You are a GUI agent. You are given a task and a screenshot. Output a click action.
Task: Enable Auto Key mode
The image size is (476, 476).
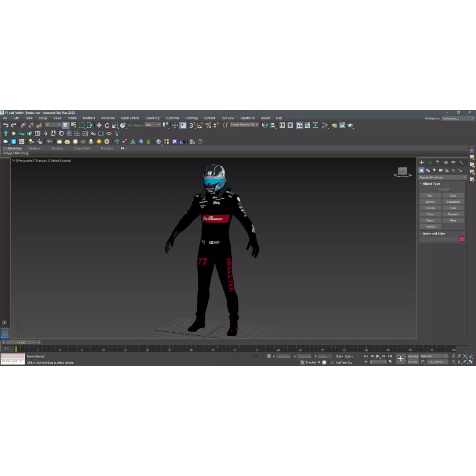[413, 356]
